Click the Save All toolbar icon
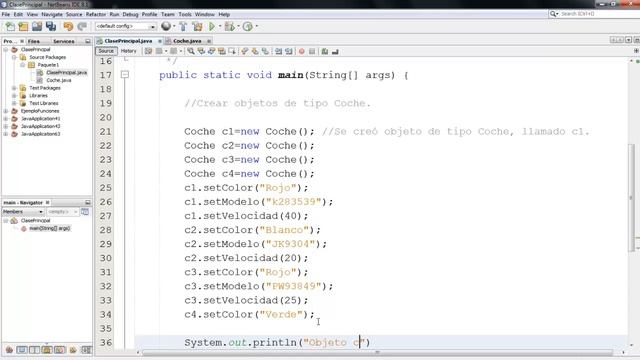Viewport: 640px width, 360px height. [51, 27]
